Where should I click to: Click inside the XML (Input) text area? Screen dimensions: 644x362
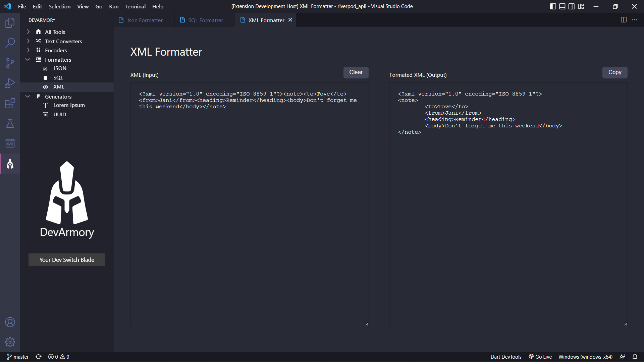point(250,204)
